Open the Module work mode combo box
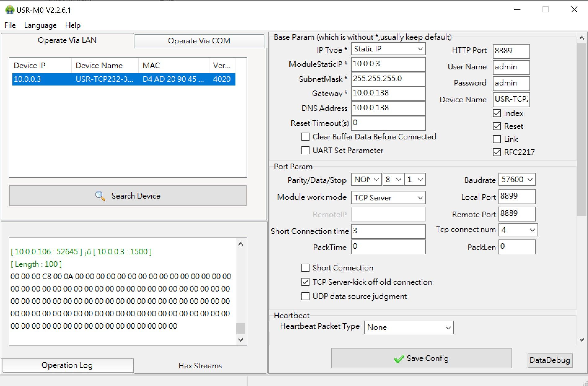 click(388, 198)
